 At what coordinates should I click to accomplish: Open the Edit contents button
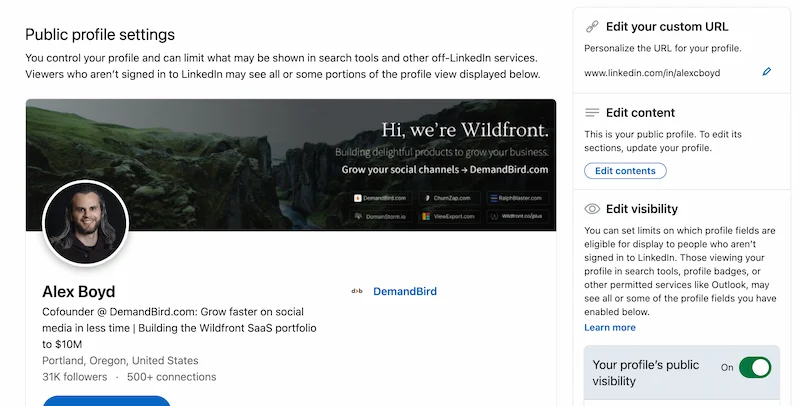click(x=625, y=171)
